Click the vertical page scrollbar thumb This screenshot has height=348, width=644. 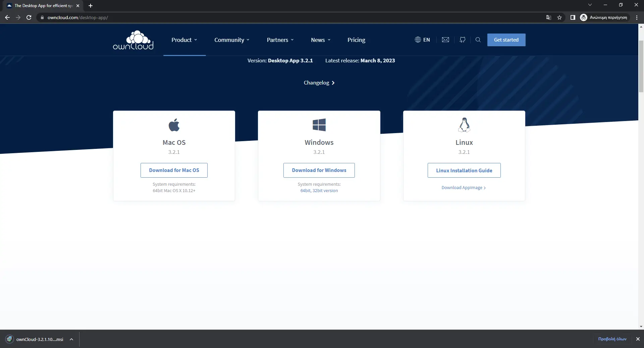tap(641, 65)
